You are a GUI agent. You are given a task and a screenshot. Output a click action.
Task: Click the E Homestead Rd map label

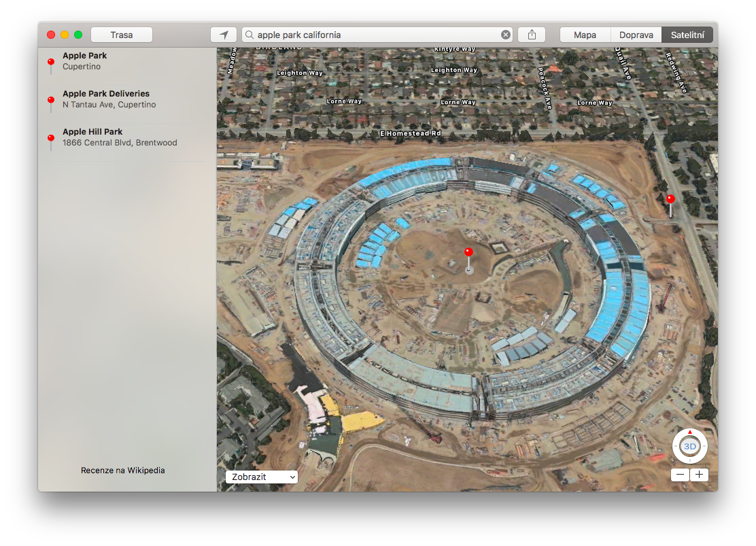pos(411,133)
